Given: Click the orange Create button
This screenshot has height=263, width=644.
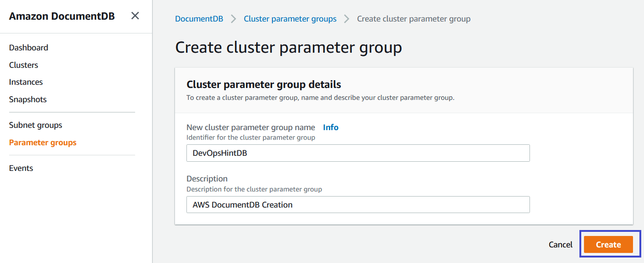Looking at the screenshot, I should click(608, 245).
